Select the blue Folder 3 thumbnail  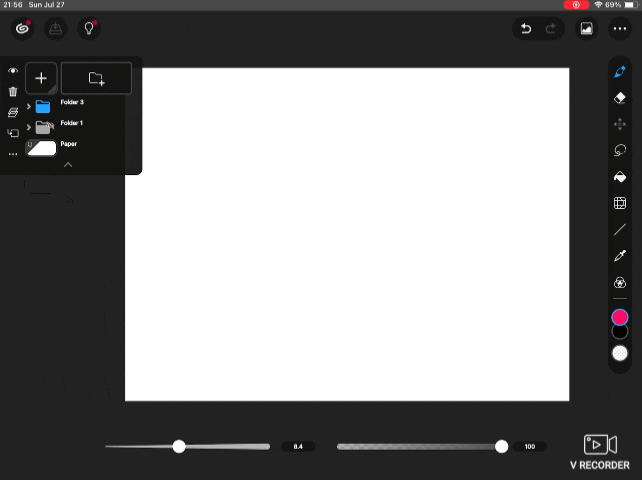pyautogui.click(x=43, y=106)
